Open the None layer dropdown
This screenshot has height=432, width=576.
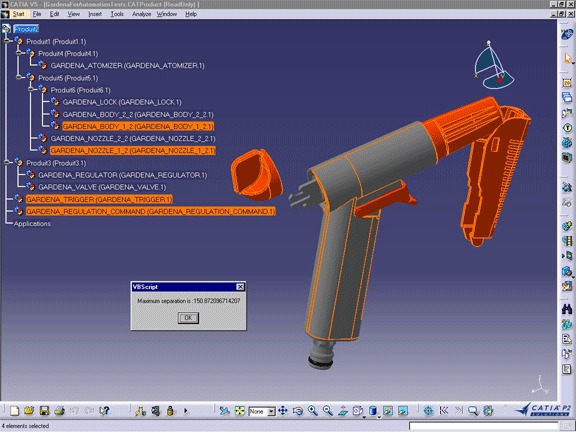coord(271,411)
